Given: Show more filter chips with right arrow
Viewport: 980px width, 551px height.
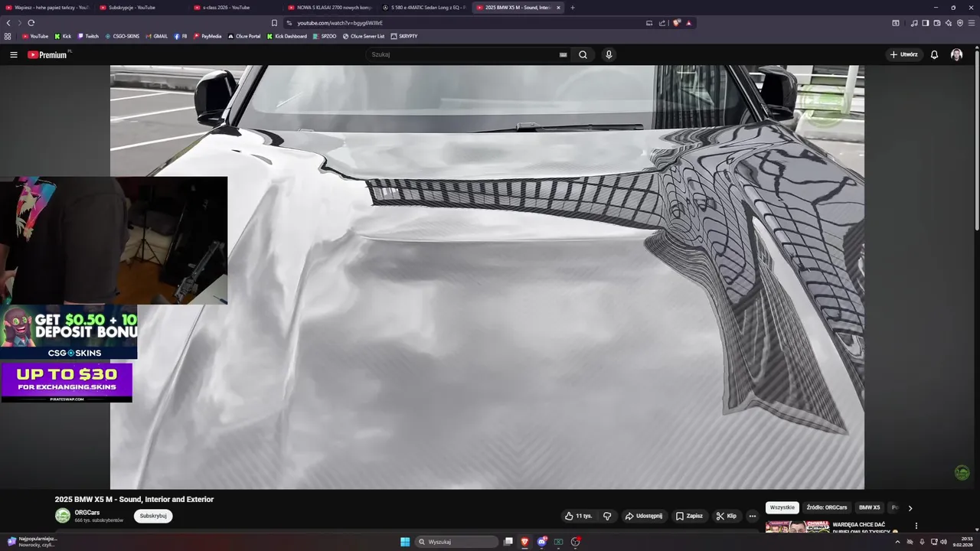Looking at the screenshot, I should point(910,507).
